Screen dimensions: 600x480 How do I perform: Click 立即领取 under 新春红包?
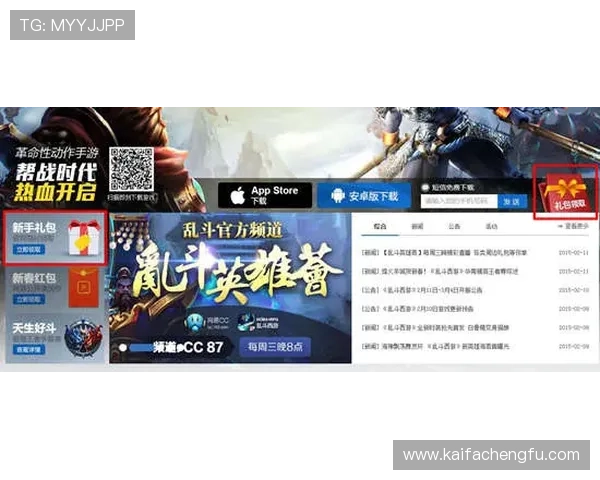click(x=29, y=299)
